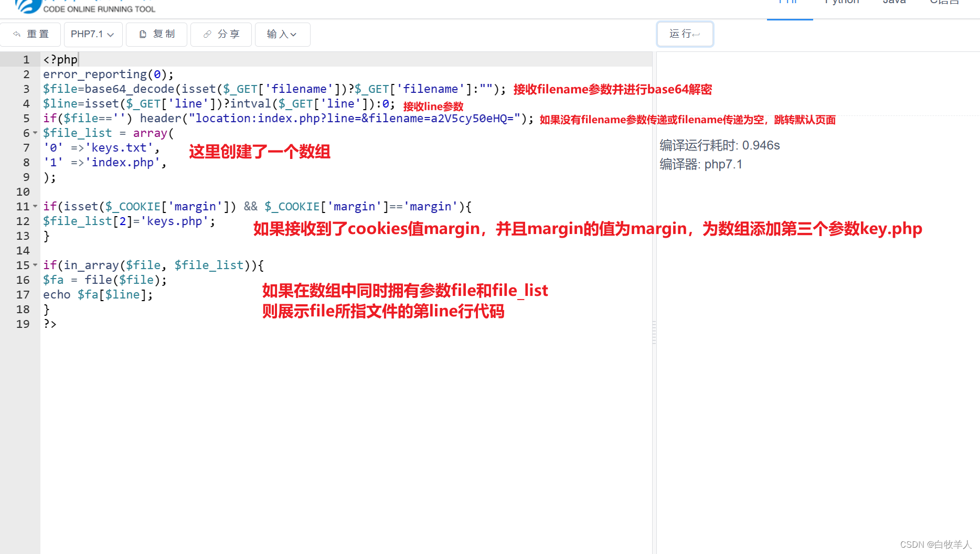Click the $fa = file($file); line

[x=105, y=280]
